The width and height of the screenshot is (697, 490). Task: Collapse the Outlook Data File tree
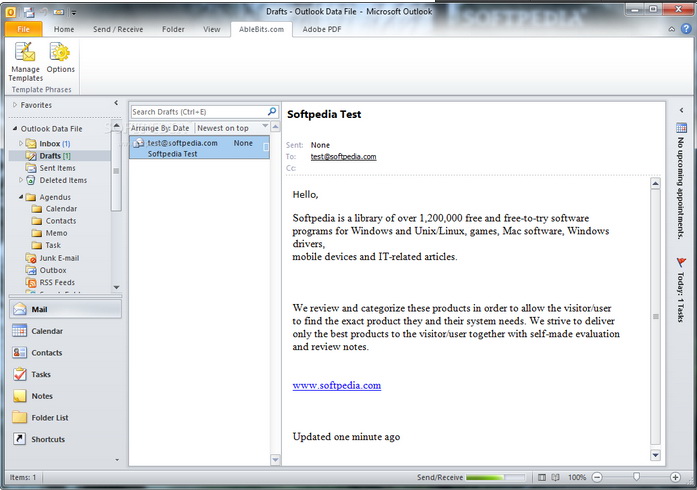point(15,129)
